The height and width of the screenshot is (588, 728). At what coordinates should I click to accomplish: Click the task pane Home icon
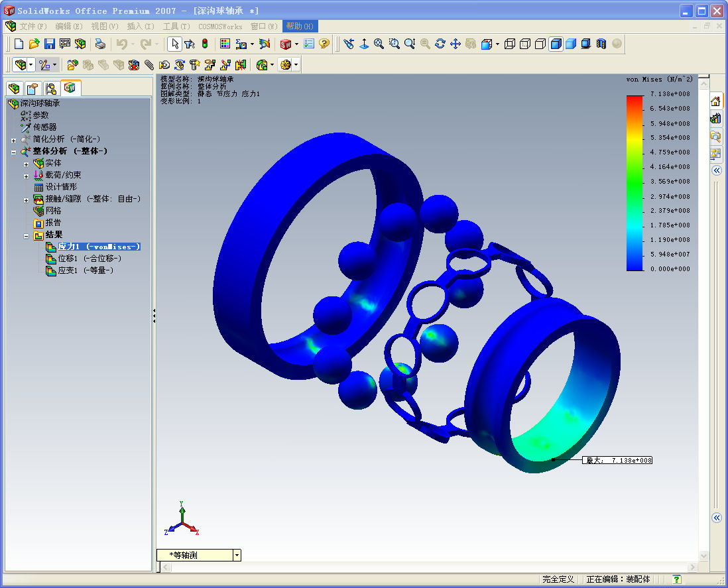click(715, 101)
